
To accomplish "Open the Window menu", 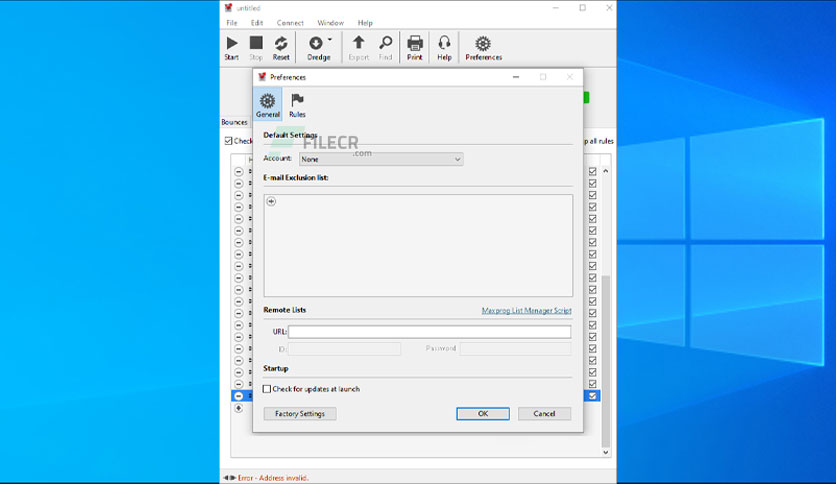I will point(331,23).
